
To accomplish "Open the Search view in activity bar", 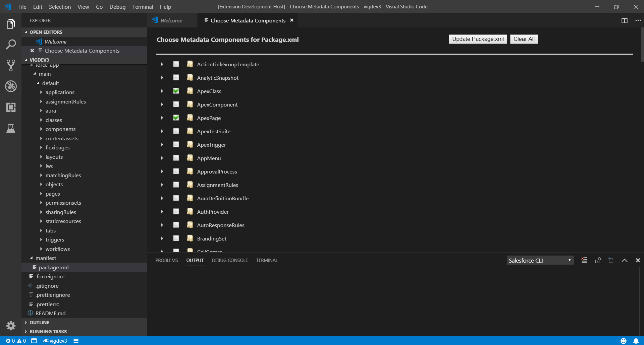I will click(11, 45).
